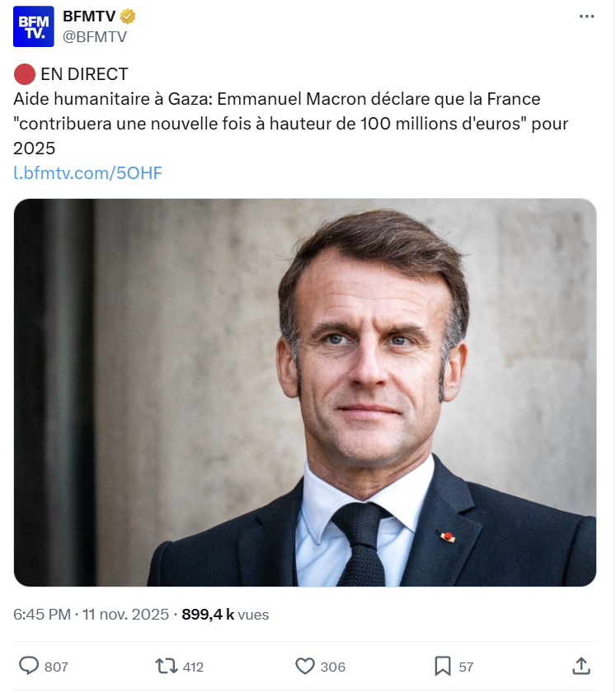Like the post with heart icon
Screen dimensions: 616x693
305,666
